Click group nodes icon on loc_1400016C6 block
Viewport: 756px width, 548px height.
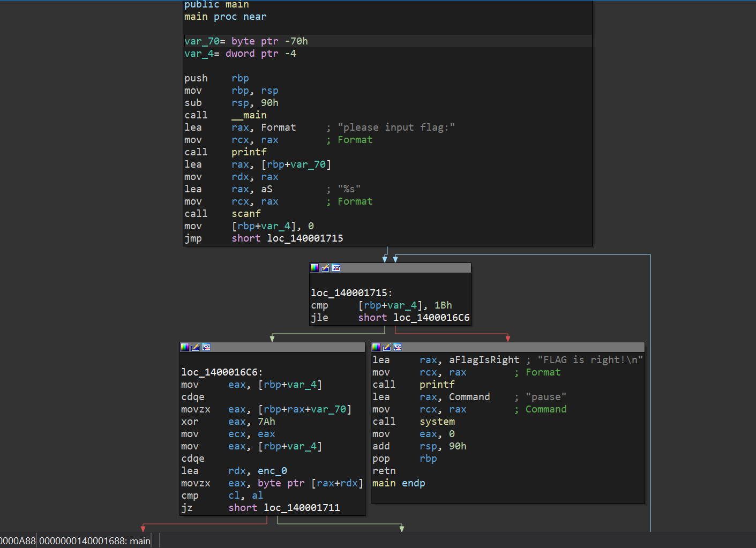206,347
